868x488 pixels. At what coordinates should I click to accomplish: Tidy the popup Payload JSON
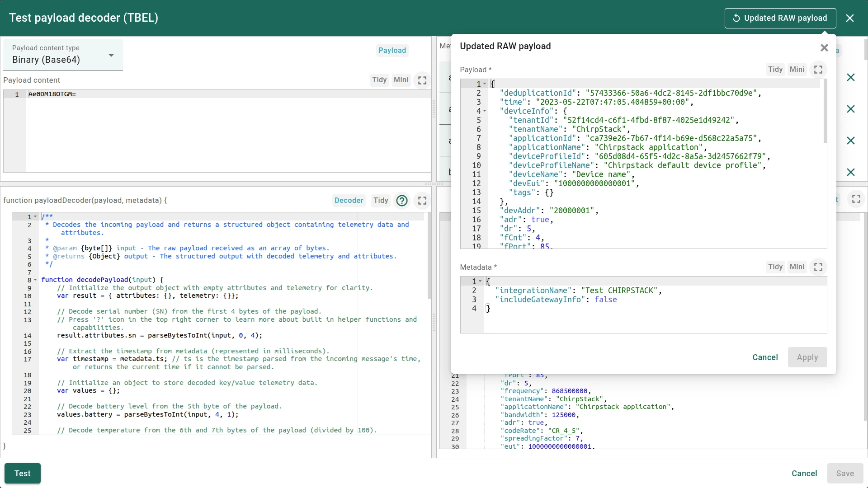pos(775,70)
